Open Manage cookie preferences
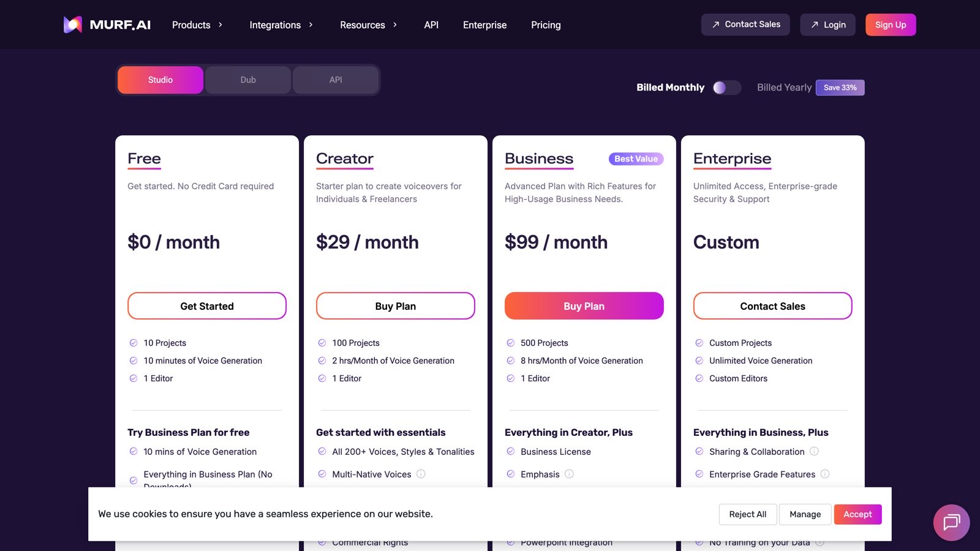 click(805, 514)
